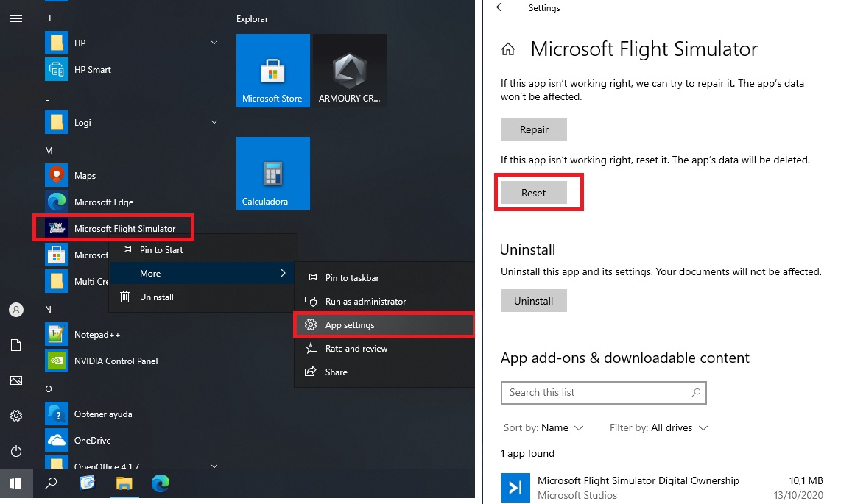Choose Run as administrator
This screenshot has height=504, width=852.
(x=384, y=302)
